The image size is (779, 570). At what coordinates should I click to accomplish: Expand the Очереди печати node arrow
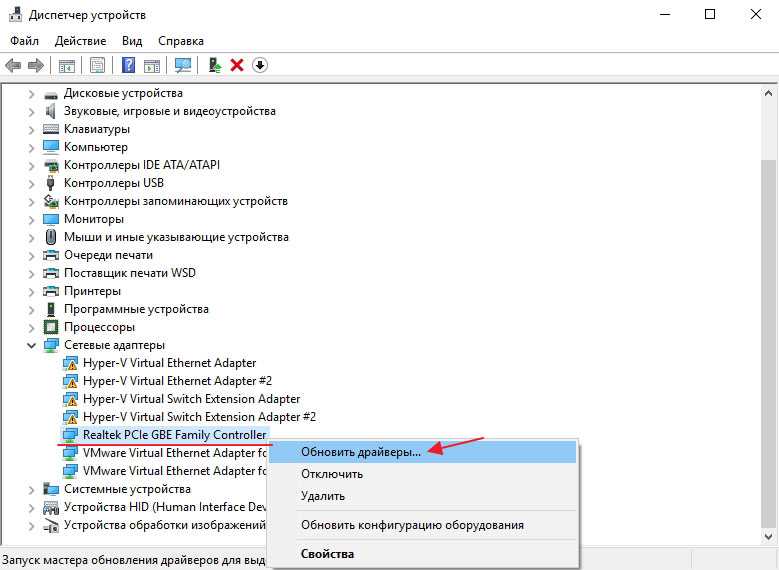click(31, 256)
